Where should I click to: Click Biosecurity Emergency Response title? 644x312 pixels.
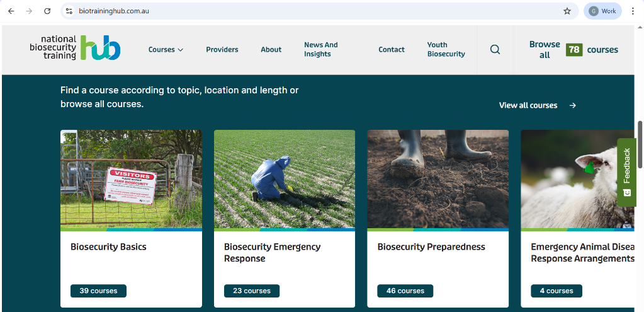273,252
